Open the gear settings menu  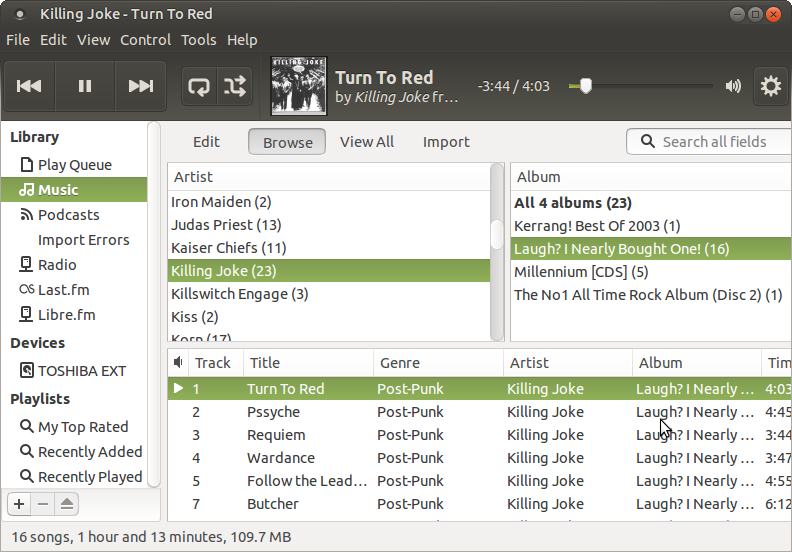771,86
